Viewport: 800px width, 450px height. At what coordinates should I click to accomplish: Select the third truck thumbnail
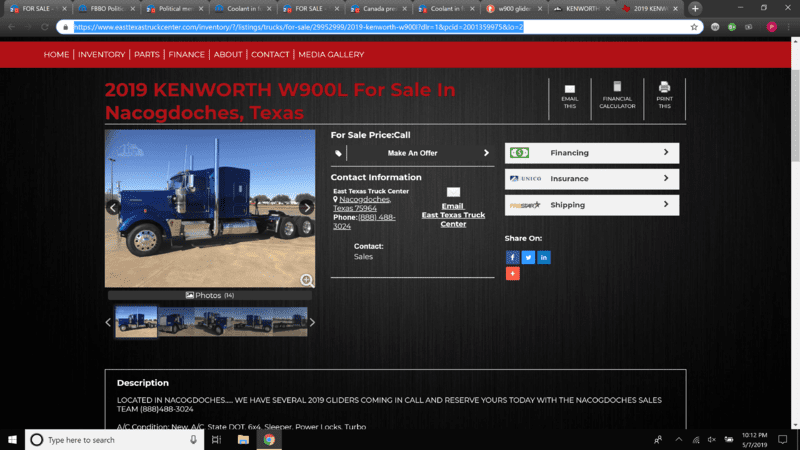click(214, 322)
